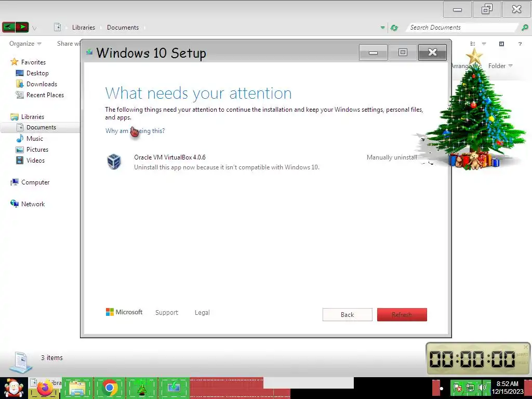This screenshot has width=532, height=399.
Task: Click the Santa Start button
Action: pos(14,388)
